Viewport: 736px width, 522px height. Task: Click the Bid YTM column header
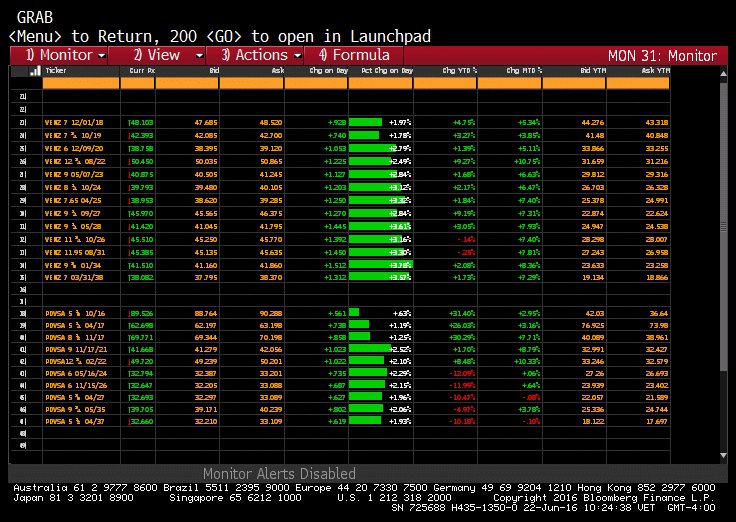click(593, 70)
